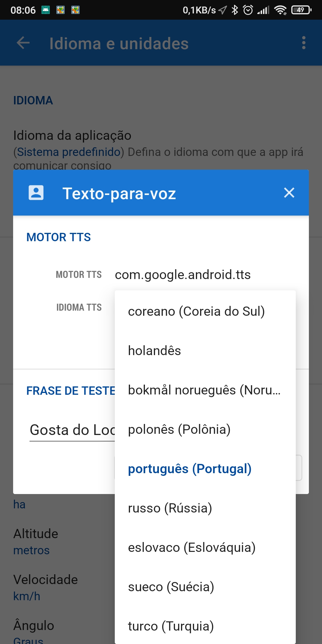Select bokmål norueguês option
Image resolution: width=322 pixels, height=644 pixels.
click(x=204, y=390)
